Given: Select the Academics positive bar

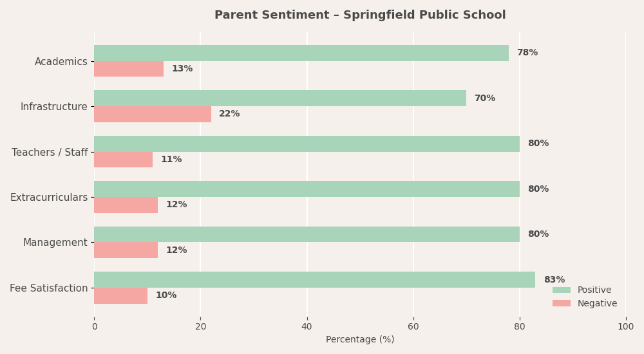Looking at the screenshot, I should pos(301,53).
